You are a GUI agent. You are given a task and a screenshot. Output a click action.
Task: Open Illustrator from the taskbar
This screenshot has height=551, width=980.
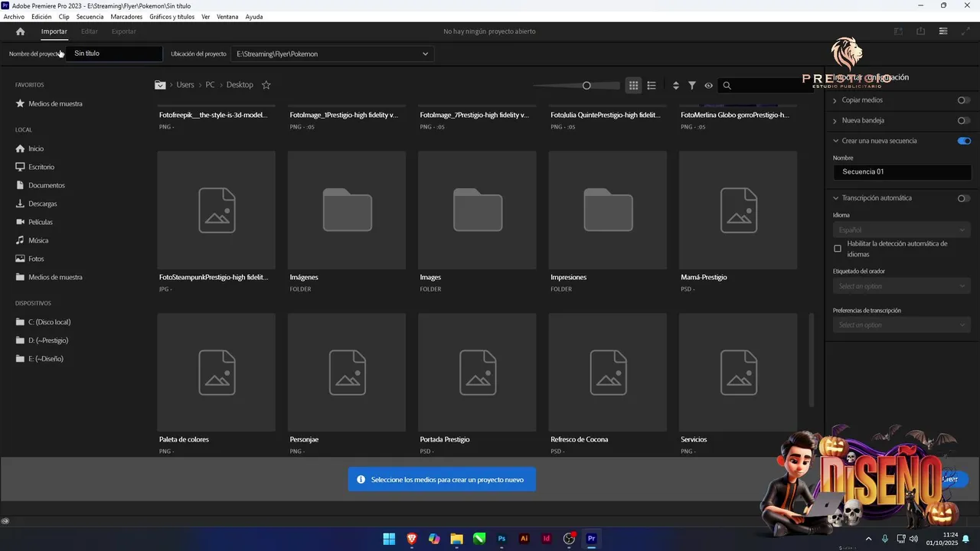coord(524,539)
